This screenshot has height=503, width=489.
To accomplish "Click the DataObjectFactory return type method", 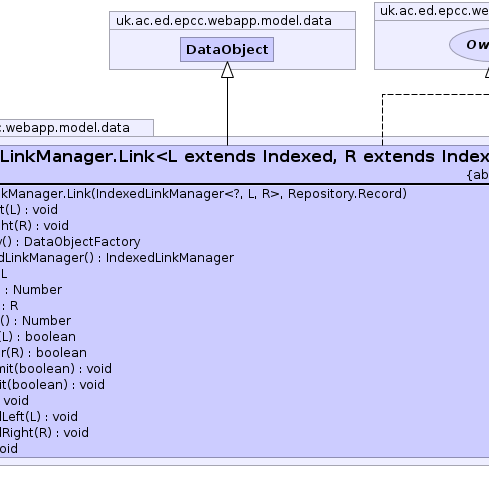I will pos(70,242).
